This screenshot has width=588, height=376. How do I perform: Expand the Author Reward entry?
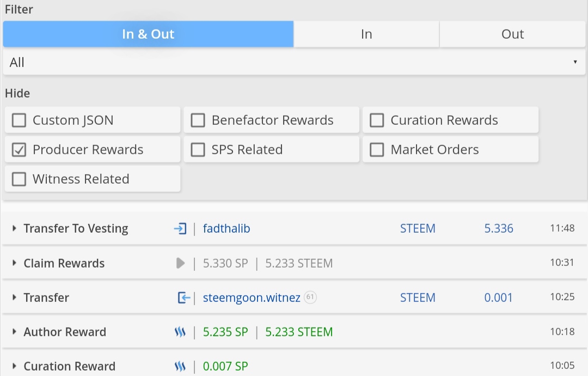click(x=14, y=332)
